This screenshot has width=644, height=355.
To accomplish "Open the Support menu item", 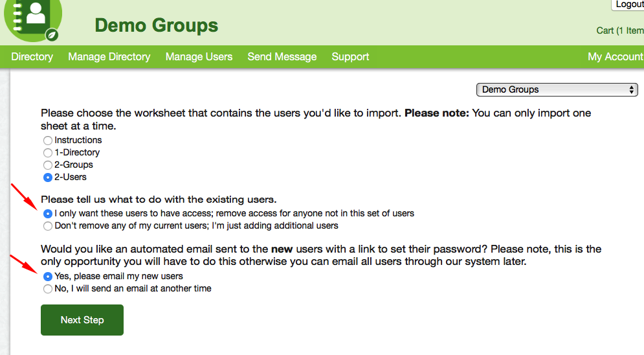I will 350,57.
